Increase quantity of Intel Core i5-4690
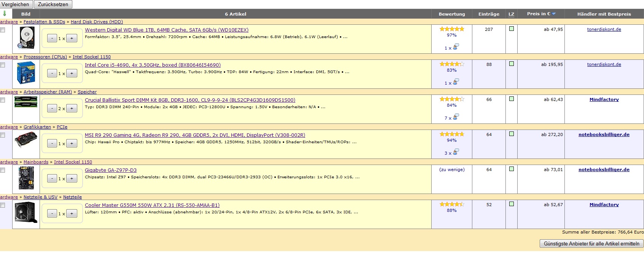Viewport: 644px width, 253px height. tap(72, 73)
